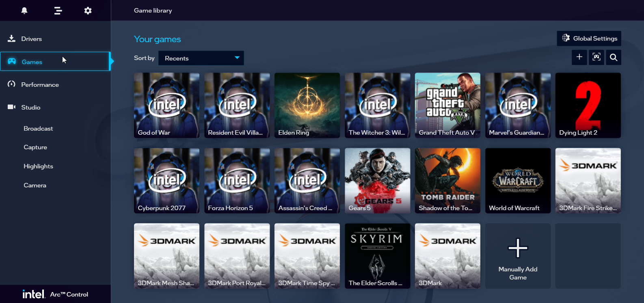Expand the Sort by Recents dropdown
644x303 pixels.
point(201,58)
